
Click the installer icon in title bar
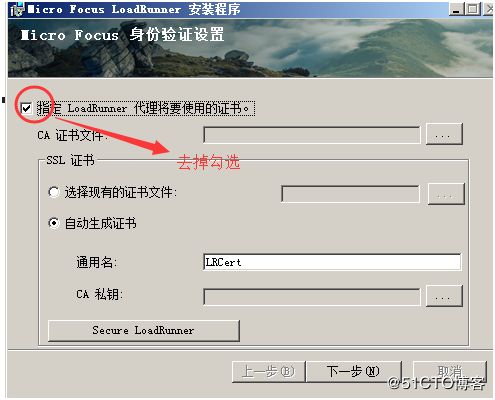(17, 9)
